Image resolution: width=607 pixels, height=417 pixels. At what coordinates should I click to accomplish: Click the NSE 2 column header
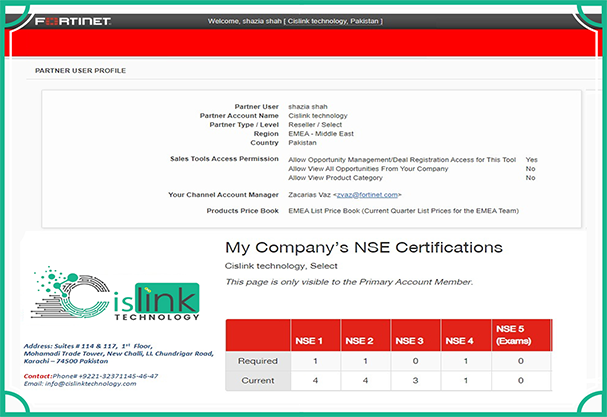(x=366, y=335)
